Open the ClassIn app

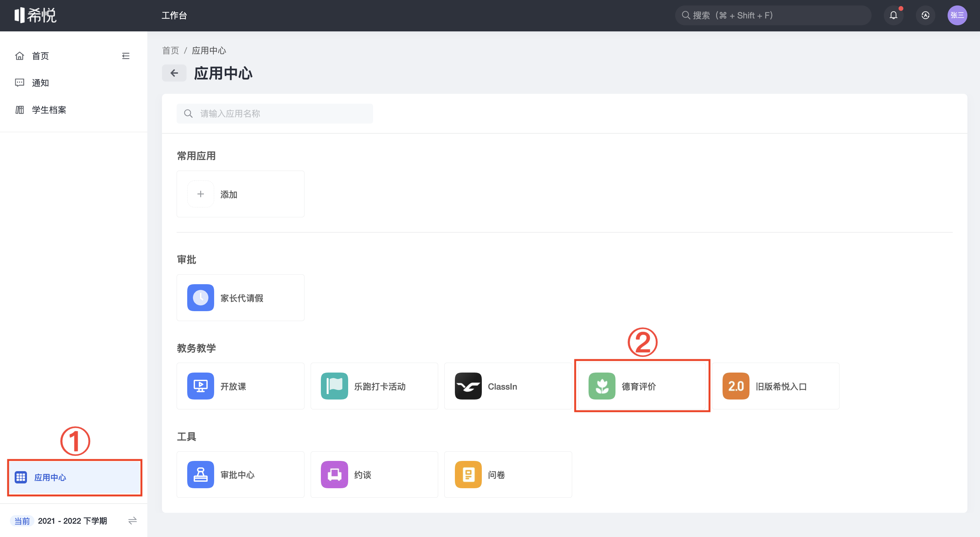click(x=508, y=386)
